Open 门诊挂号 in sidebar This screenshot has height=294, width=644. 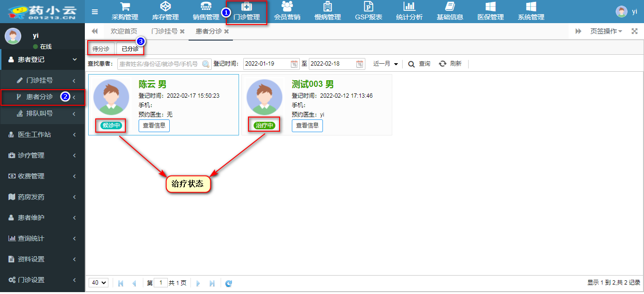click(42, 80)
